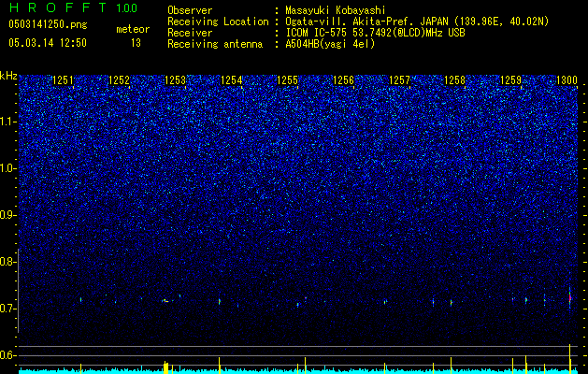
Task: Click the meteor count value 13
Action: point(136,43)
